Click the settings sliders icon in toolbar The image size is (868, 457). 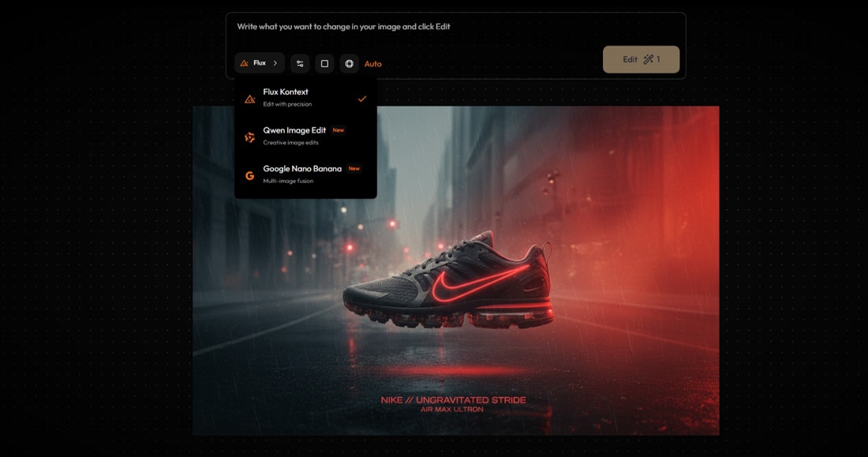300,64
